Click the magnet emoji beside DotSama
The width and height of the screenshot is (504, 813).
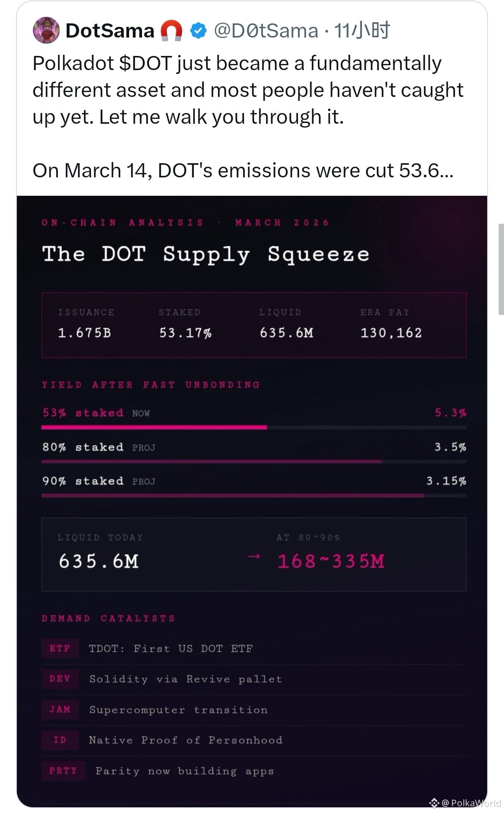171,31
